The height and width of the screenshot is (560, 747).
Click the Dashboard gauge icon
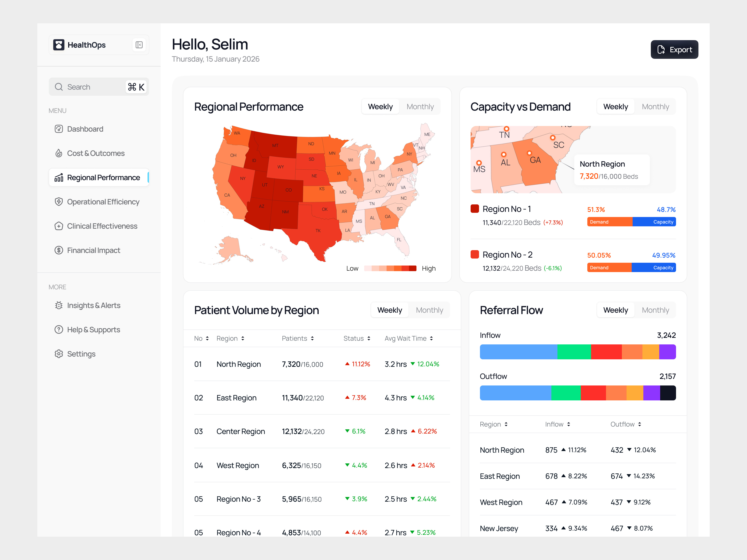pyautogui.click(x=59, y=129)
